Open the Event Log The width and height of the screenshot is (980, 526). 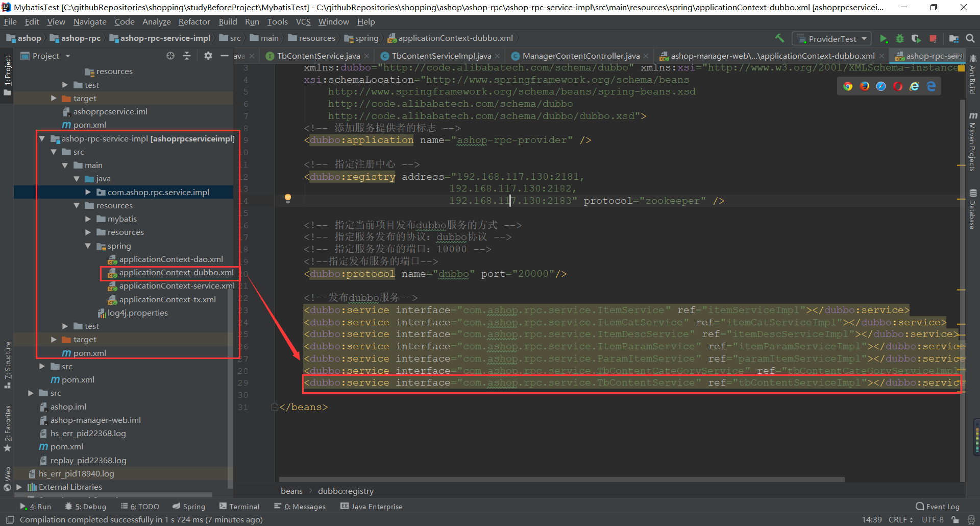(938, 507)
